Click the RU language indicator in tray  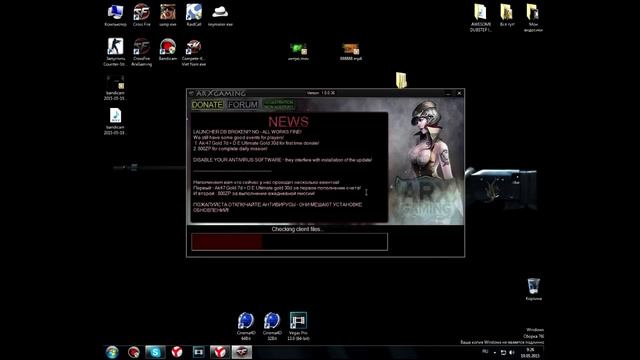point(485,351)
